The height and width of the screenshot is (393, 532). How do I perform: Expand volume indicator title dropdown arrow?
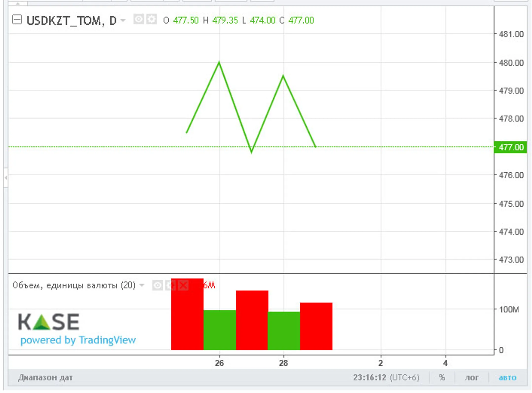click(142, 286)
